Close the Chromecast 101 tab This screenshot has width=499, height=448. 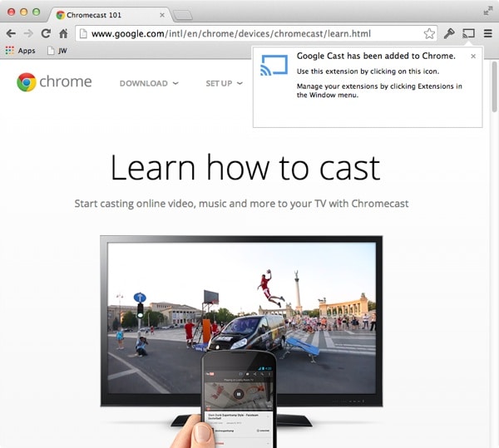(162, 15)
